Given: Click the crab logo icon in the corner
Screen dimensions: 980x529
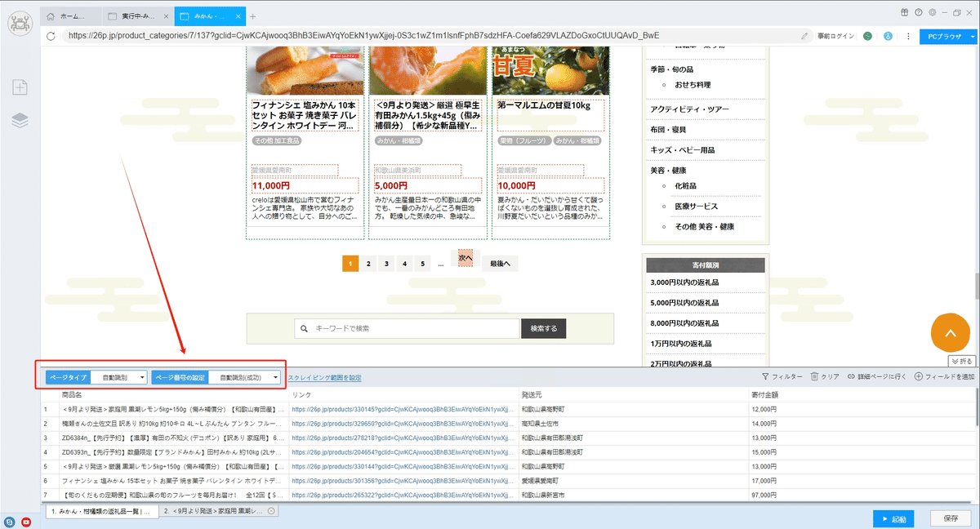Looking at the screenshot, I should pos(19,24).
